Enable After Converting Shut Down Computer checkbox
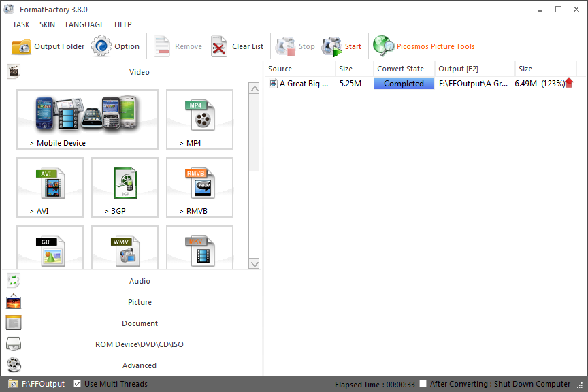The image size is (588, 392). pyautogui.click(x=423, y=384)
